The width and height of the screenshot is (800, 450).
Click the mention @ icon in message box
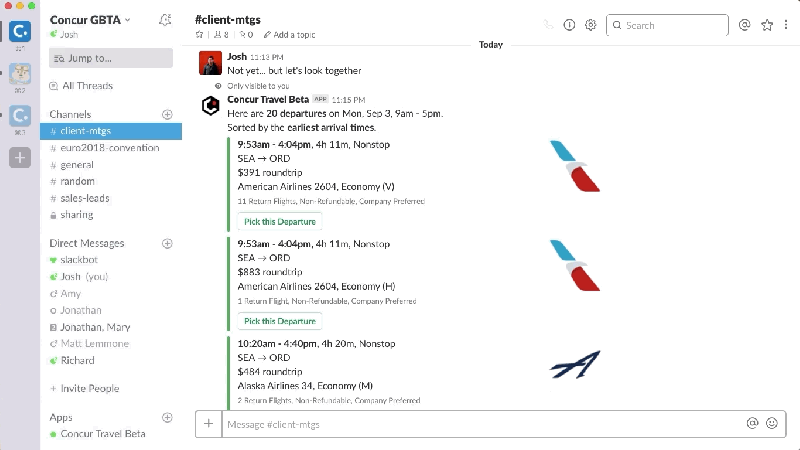coord(752,423)
